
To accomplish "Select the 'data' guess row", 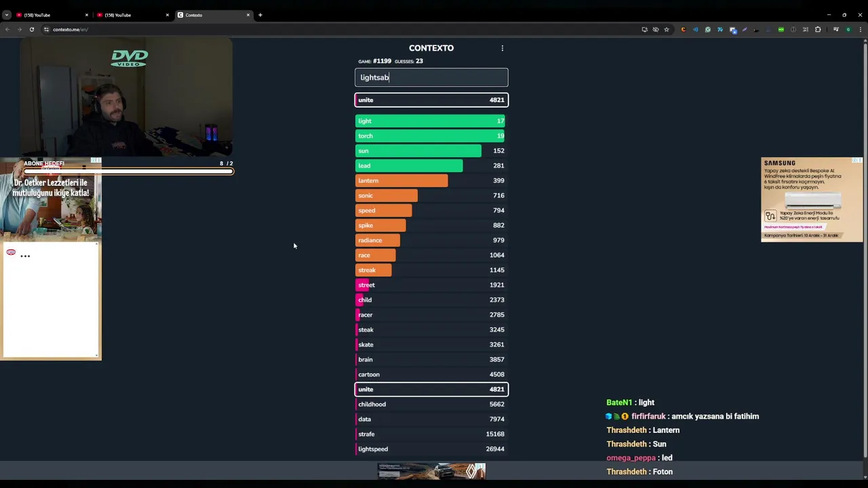I will click(431, 419).
